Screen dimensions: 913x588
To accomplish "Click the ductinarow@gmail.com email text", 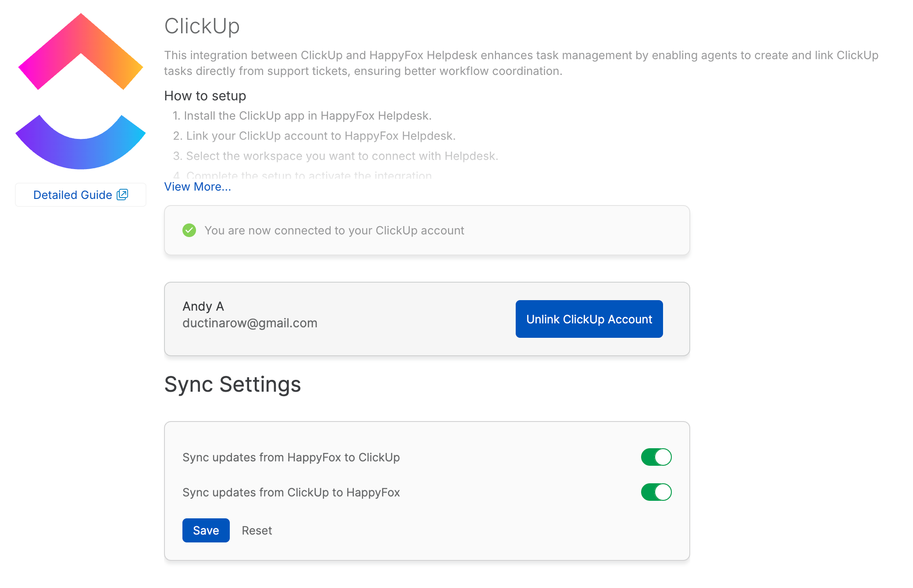I will pyautogui.click(x=250, y=323).
